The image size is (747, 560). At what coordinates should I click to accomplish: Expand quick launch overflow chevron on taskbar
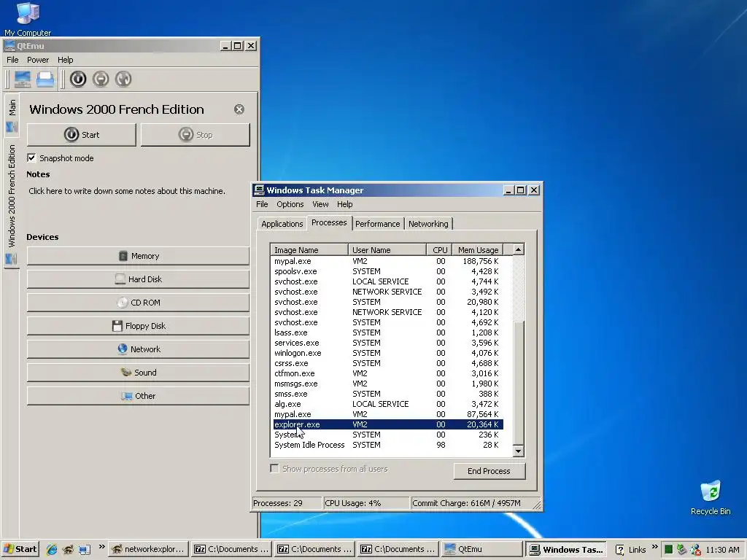[101, 547]
